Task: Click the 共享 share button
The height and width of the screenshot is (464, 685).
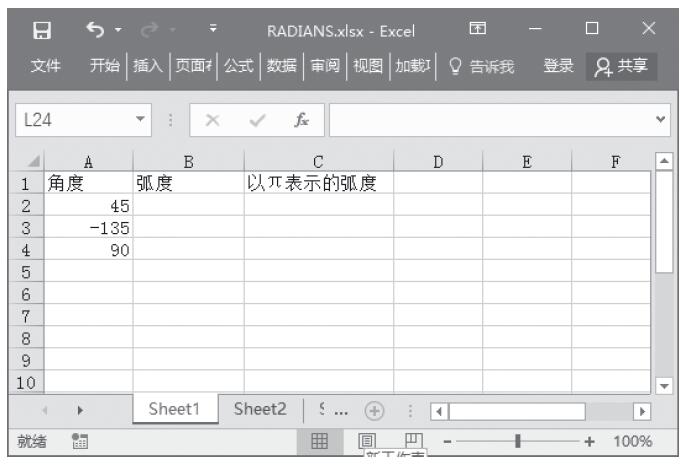Action: click(x=622, y=67)
